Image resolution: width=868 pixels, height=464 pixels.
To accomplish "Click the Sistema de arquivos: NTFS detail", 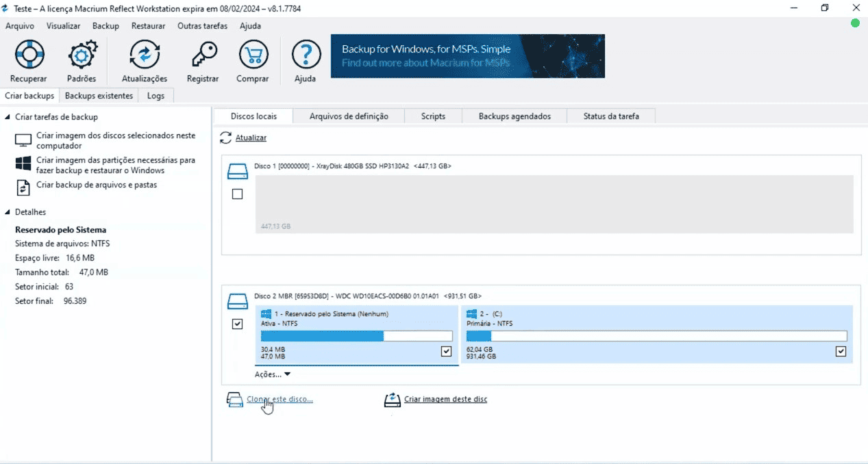I will (x=62, y=243).
